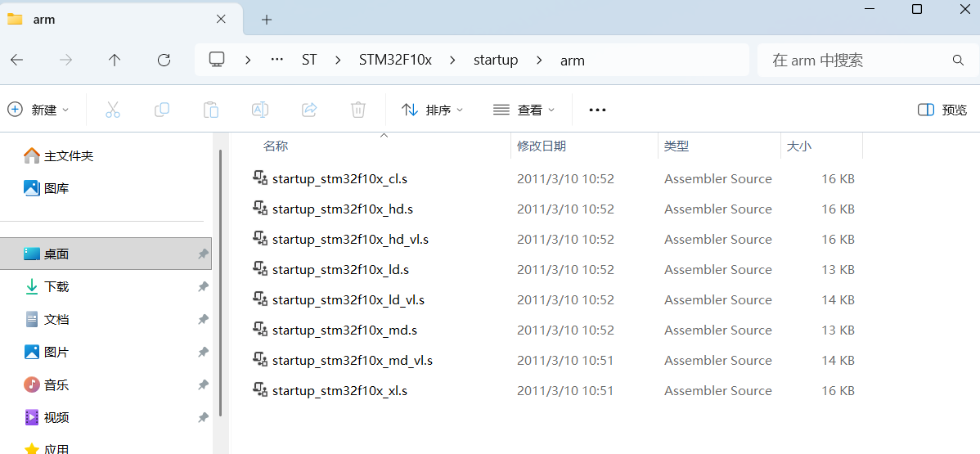Toggle the 预览 preview pane
Screen dimensions: 980x454
pos(942,110)
